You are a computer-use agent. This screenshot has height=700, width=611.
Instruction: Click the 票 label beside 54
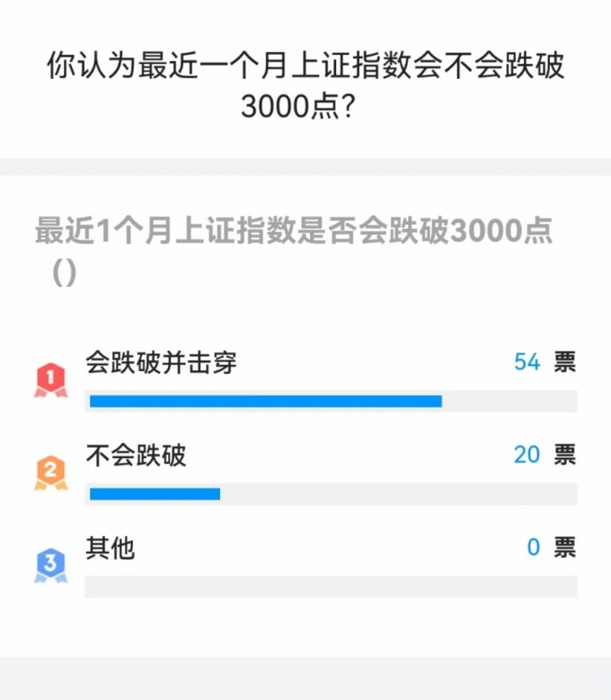point(565,362)
